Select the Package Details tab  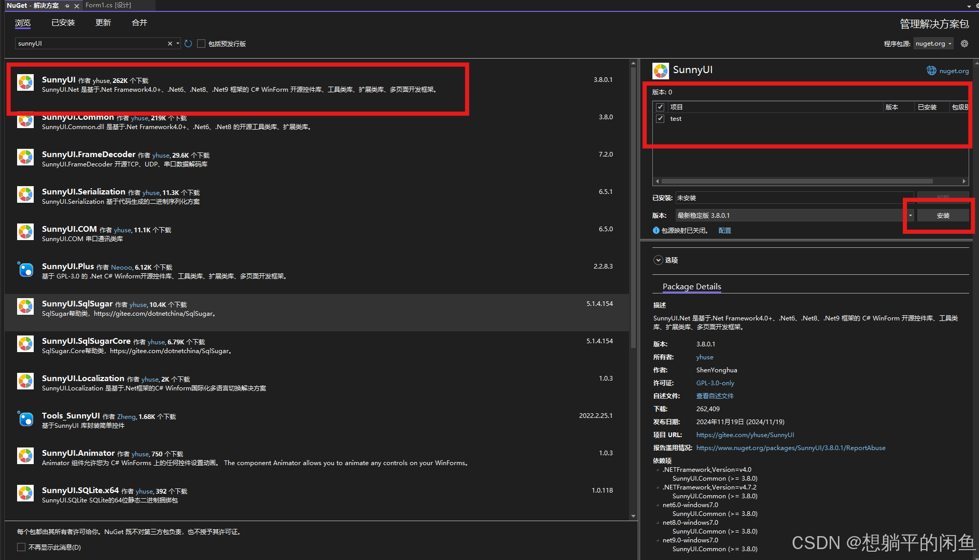tap(692, 287)
